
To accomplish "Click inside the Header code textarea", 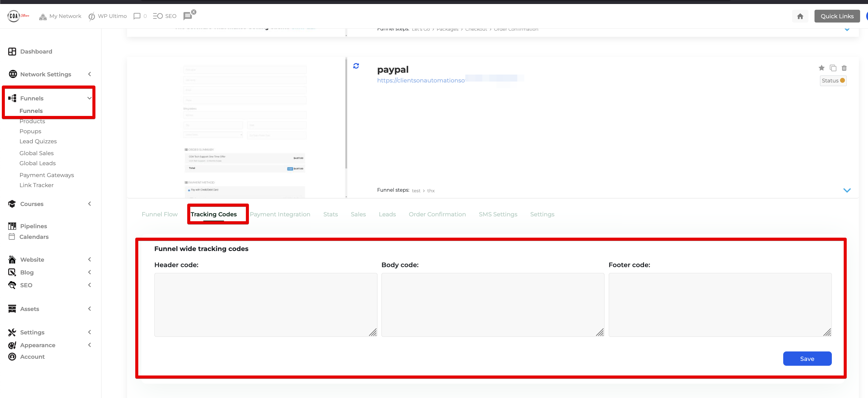I will (x=266, y=304).
